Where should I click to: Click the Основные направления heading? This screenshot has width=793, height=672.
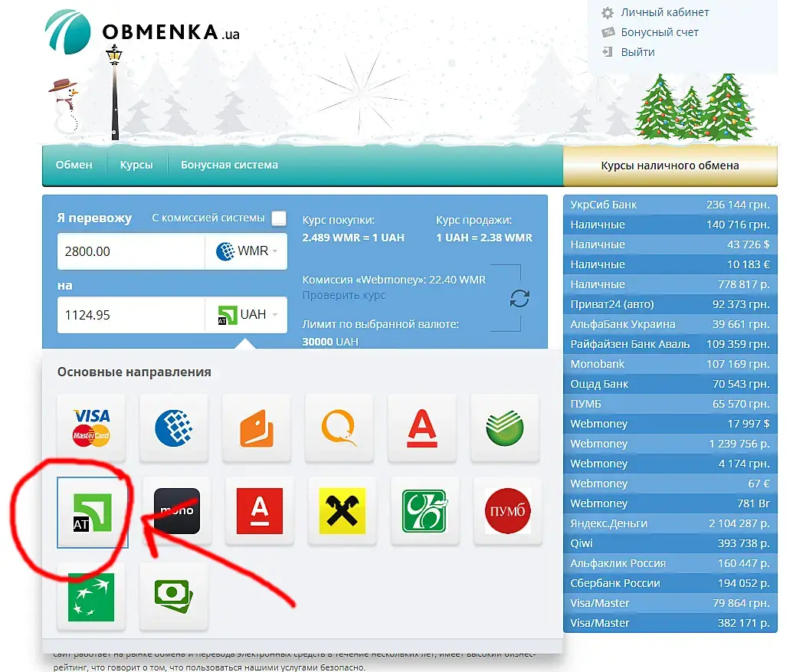134,372
